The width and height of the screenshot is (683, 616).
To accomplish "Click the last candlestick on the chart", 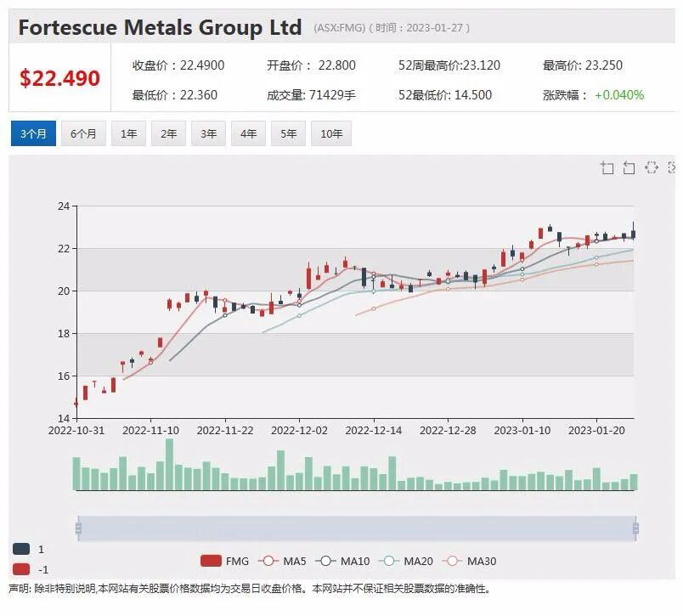I will tap(634, 231).
